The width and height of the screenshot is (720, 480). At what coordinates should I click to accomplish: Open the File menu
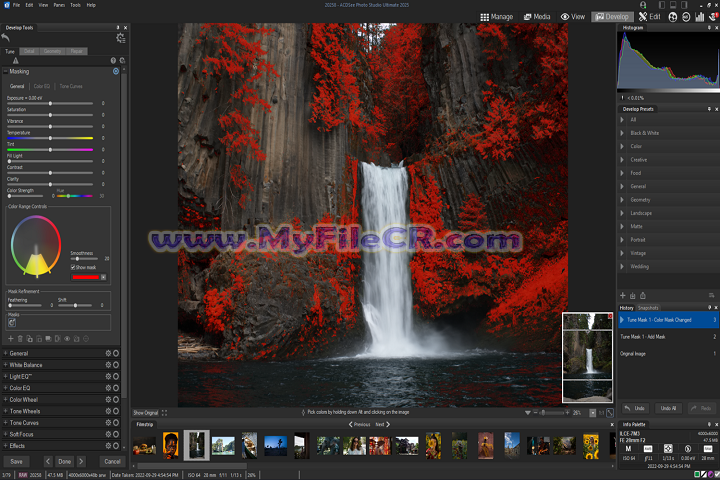[x=17, y=5]
